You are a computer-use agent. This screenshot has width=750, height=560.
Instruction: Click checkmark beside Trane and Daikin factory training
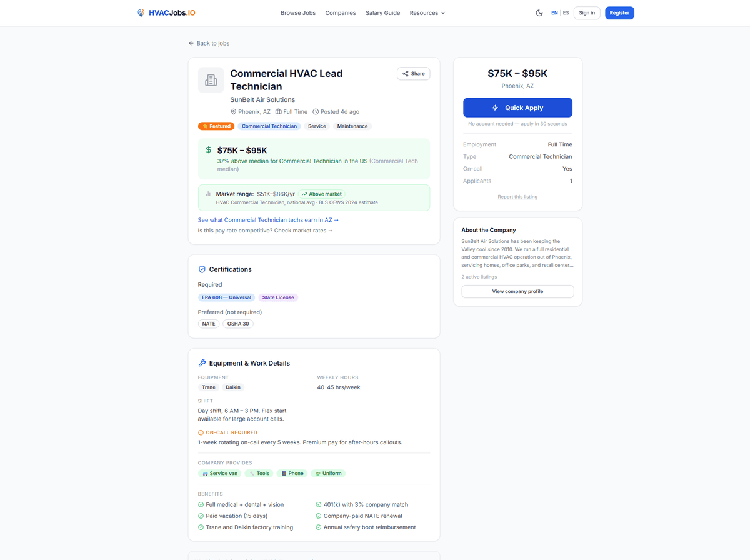[x=201, y=527]
